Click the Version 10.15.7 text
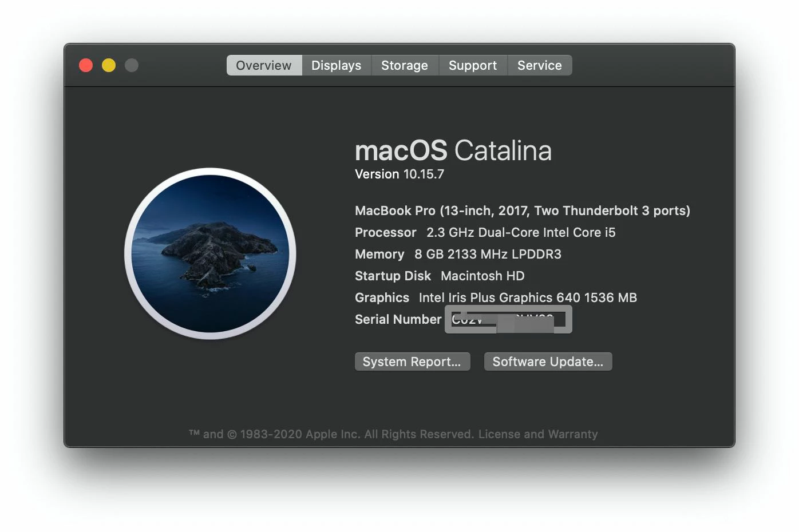799x532 pixels. (x=399, y=174)
